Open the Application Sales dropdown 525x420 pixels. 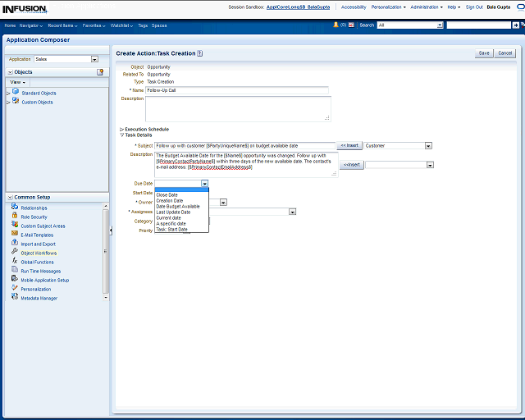(x=94, y=59)
